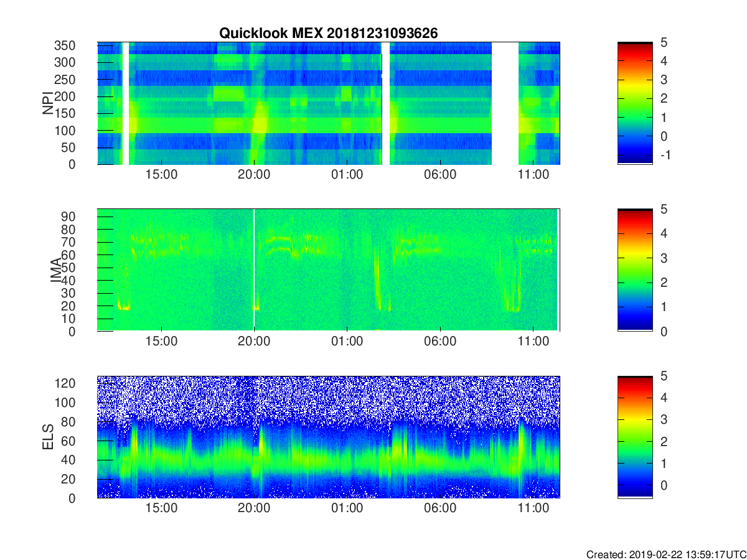Viewport: 747px width, 560px height.
Task: Click the 06:00 time tick of IMA plot
Action: pos(440,342)
